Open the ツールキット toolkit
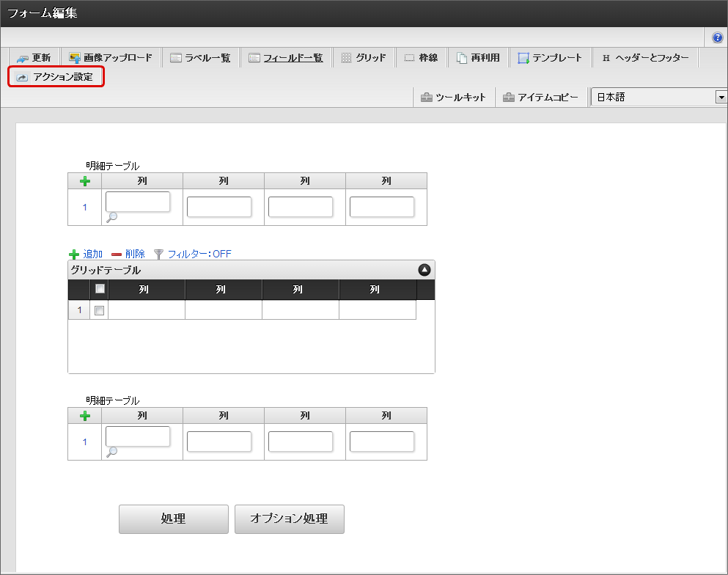Image resolution: width=728 pixels, height=575 pixels. [454, 98]
